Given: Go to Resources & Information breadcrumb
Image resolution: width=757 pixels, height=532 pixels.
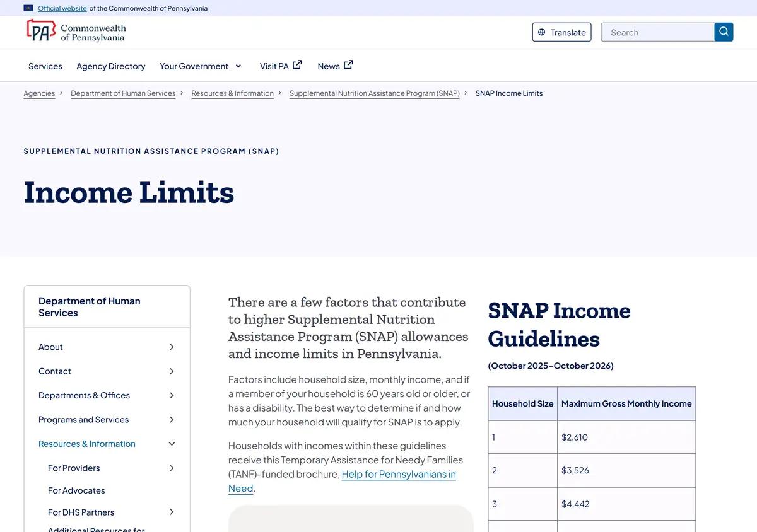Looking at the screenshot, I should pos(232,93).
